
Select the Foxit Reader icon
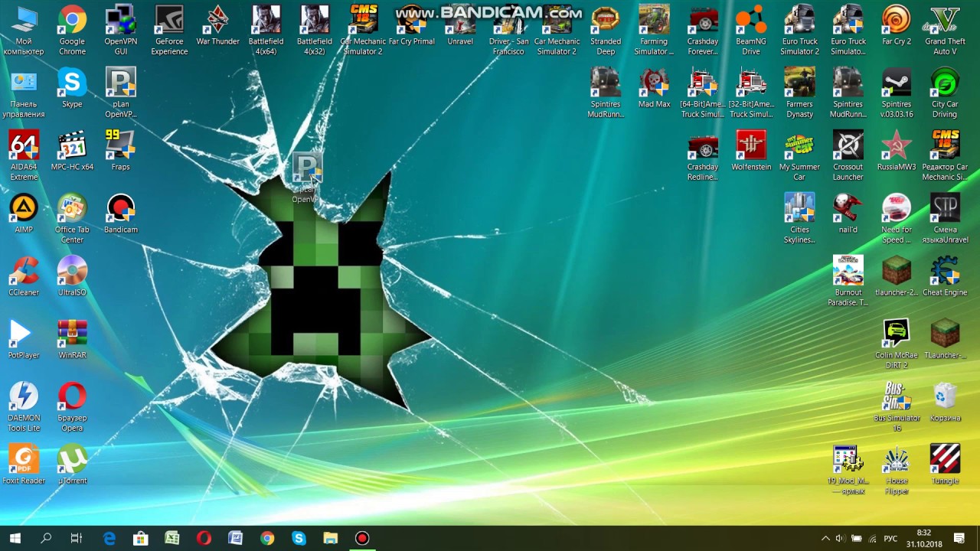pyautogui.click(x=24, y=464)
